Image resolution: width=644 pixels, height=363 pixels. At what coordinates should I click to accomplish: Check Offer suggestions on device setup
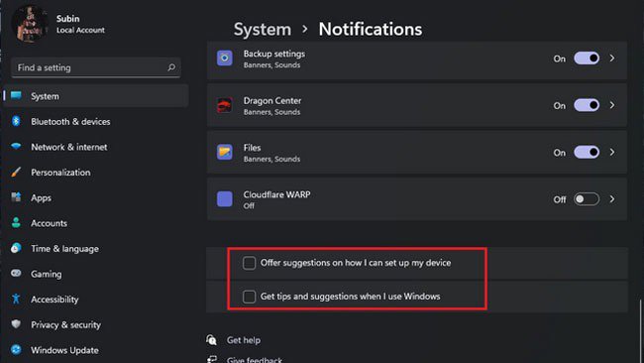coord(249,263)
